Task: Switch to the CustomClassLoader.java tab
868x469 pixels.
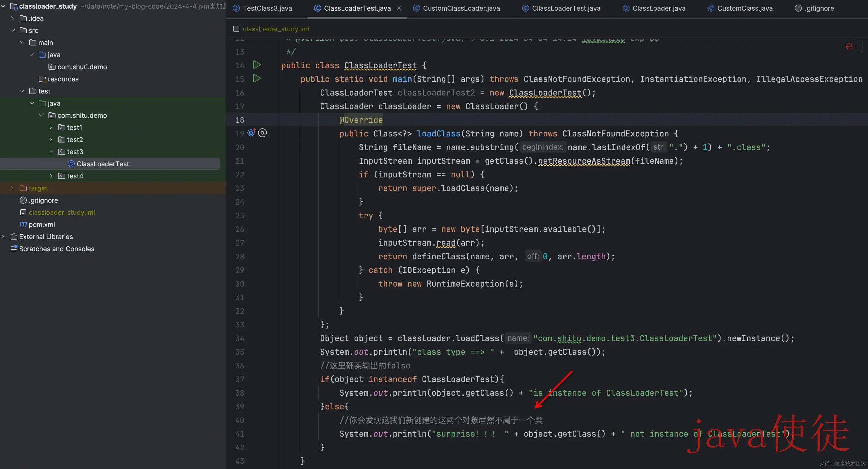Action: 457,8
